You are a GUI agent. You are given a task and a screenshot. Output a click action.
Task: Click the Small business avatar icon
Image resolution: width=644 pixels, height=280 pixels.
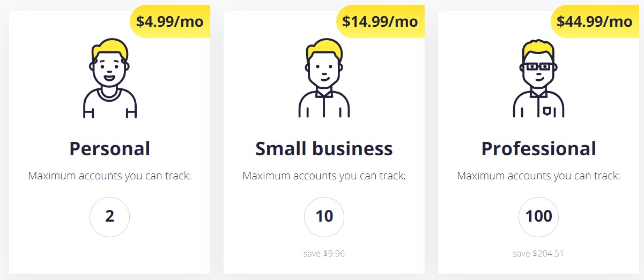(x=324, y=78)
